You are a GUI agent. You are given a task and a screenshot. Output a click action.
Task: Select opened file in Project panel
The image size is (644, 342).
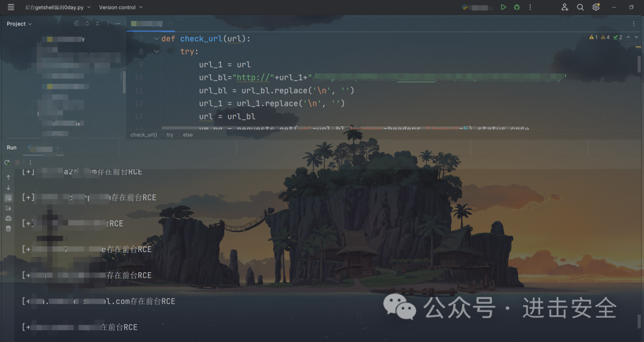[76, 23]
